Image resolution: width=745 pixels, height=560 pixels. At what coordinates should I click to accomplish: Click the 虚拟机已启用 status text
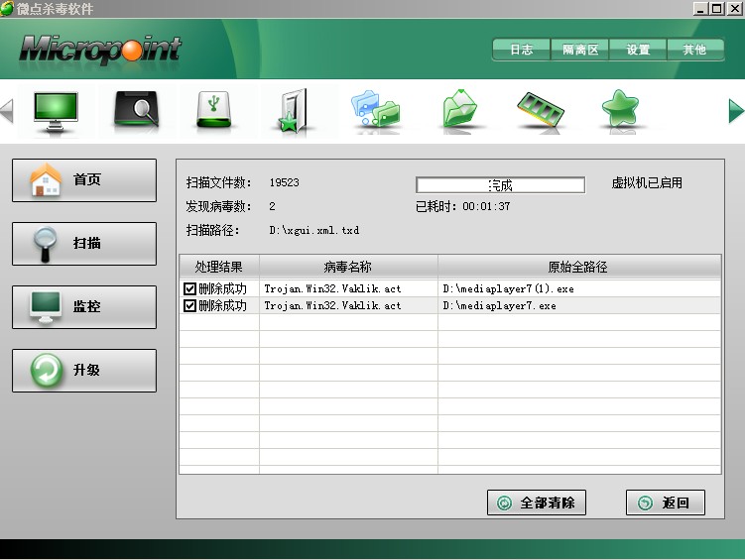(647, 182)
